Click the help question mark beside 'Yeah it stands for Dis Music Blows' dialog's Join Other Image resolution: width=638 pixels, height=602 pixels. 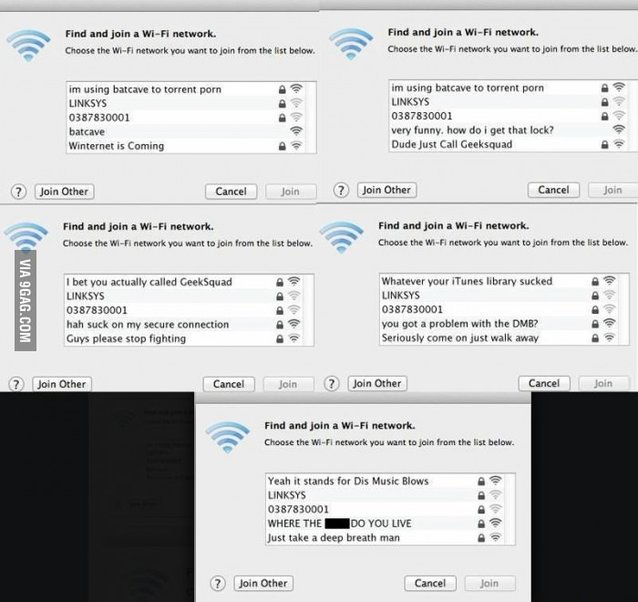click(218, 583)
